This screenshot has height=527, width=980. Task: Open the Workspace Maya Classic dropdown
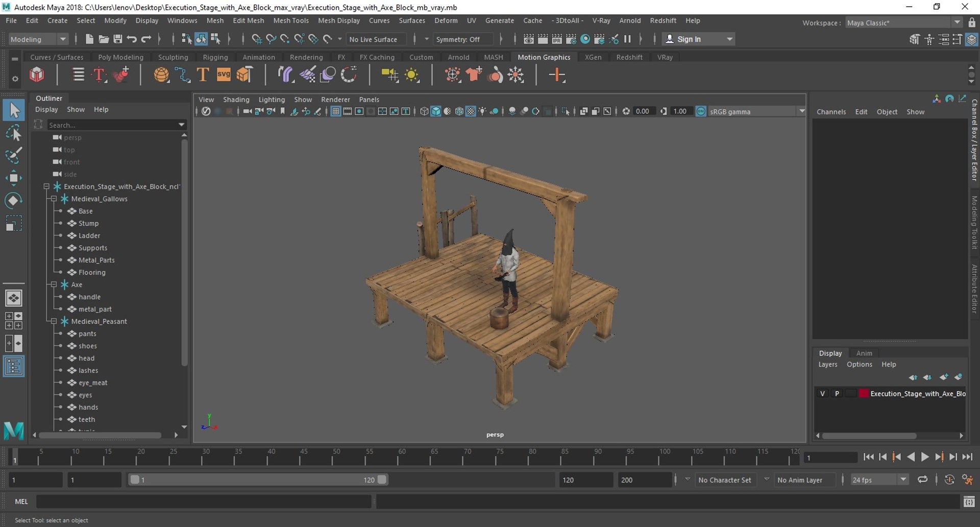pos(903,22)
